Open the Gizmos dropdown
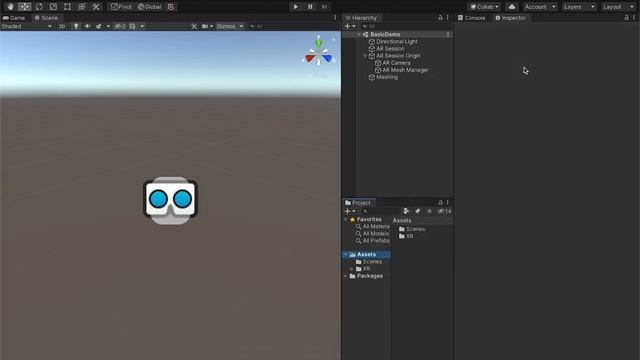The height and width of the screenshot is (360, 640). click(x=230, y=26)
